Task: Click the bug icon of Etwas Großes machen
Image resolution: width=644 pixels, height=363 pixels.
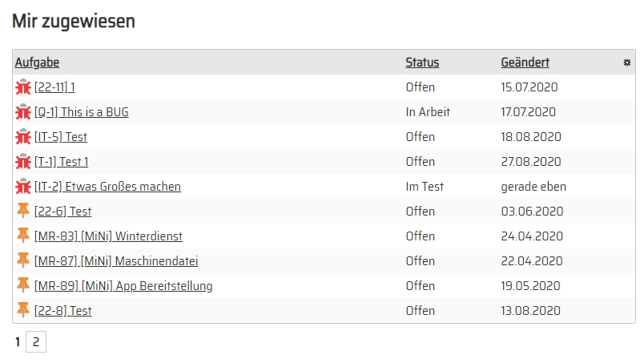Action: pos(23,187)
